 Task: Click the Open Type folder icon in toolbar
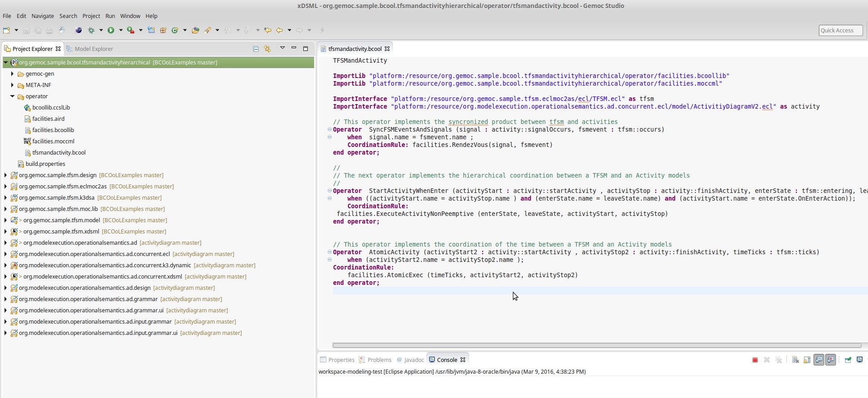point(195,30)
